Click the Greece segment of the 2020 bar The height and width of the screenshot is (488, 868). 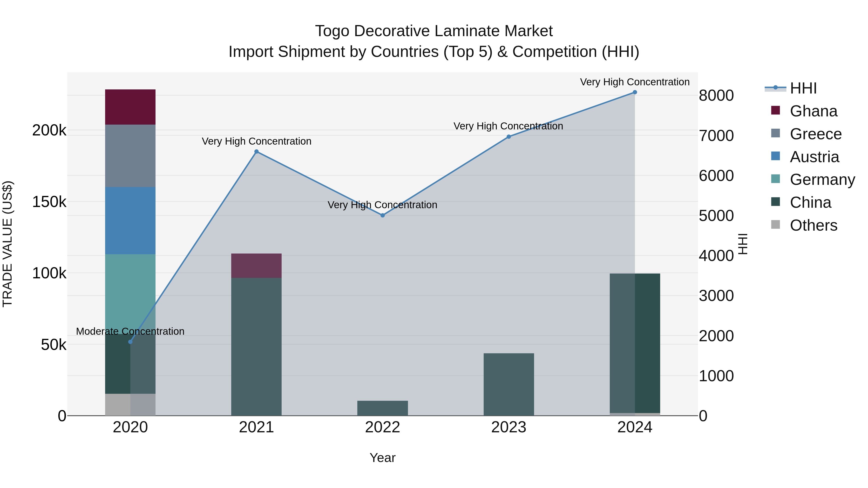coord(130,156)
